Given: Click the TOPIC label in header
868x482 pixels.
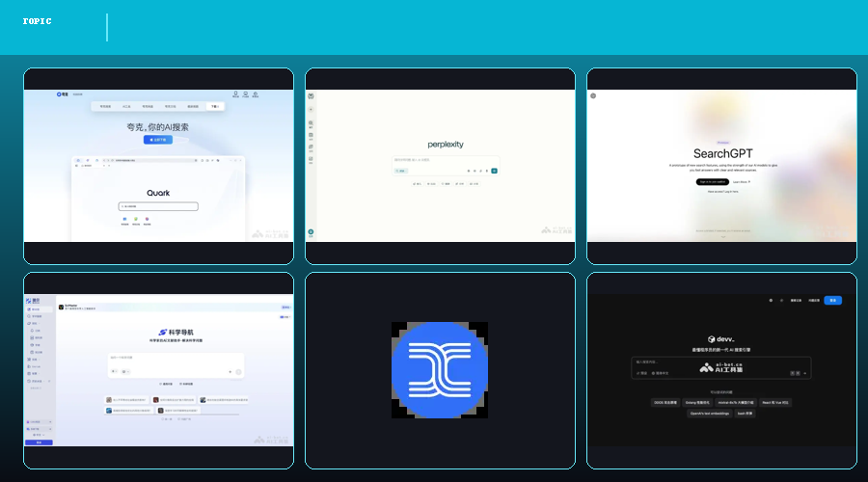Looking at the screenshot, I should pyautogui.click(x=37, y=21).
